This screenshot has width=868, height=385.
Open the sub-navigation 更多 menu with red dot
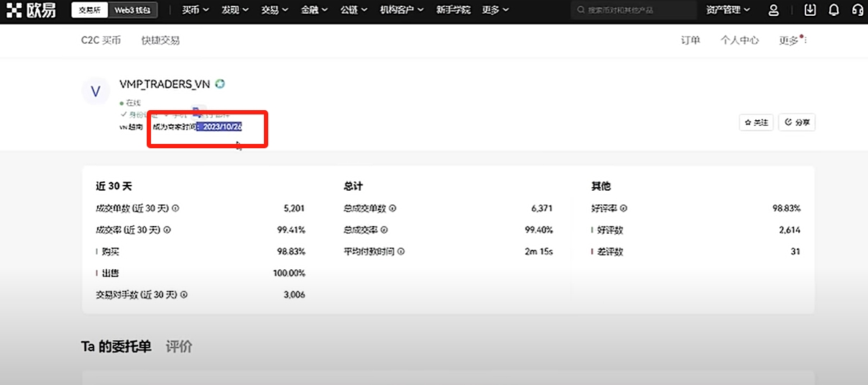tap(792, 40)
